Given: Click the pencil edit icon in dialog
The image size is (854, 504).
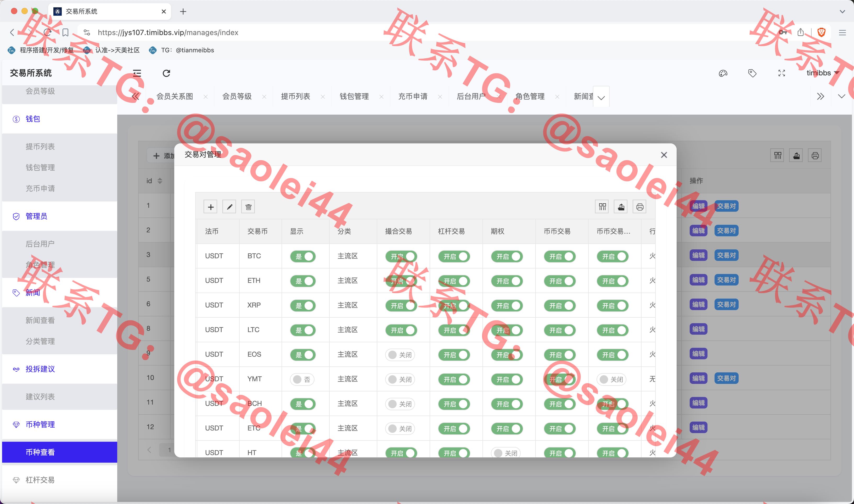Looking at the screenshot, I should 229,207.
